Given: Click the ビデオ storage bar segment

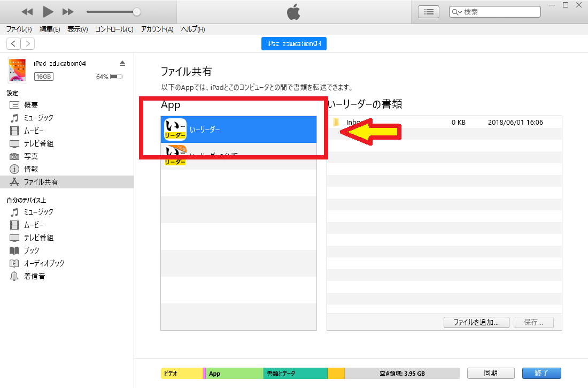Looking at the screenshot, I should click(x=182, y=374).
